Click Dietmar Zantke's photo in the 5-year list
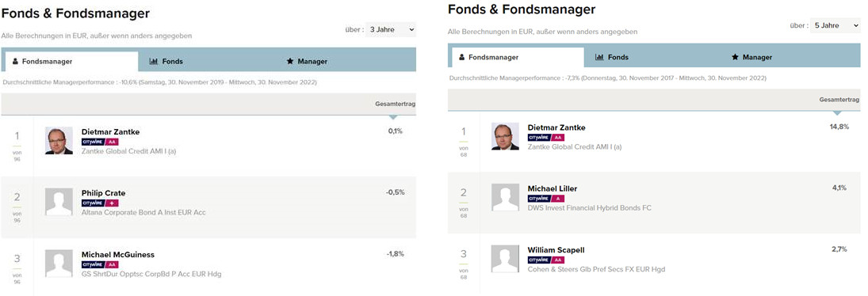The height and width of the screenshot is (296, 868). coord(505,136)
